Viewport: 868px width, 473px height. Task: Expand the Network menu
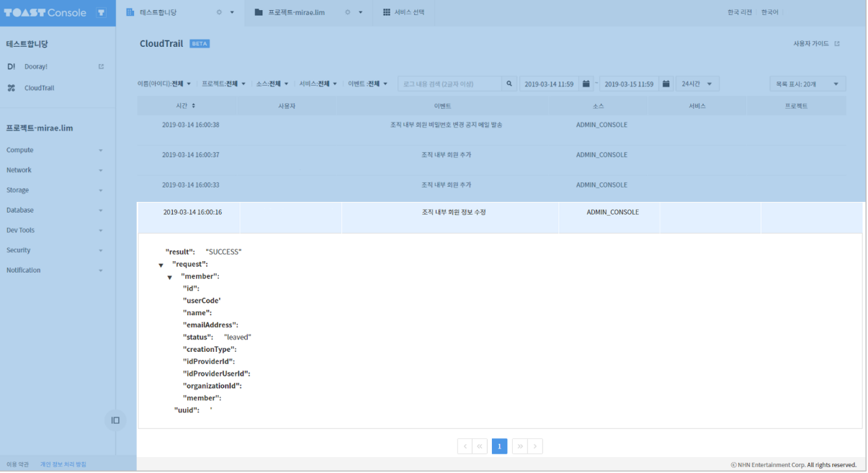click(58, 170)
